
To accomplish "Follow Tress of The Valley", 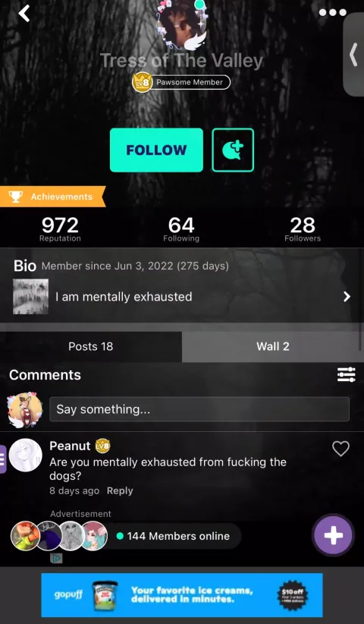I will coord(156,150).
